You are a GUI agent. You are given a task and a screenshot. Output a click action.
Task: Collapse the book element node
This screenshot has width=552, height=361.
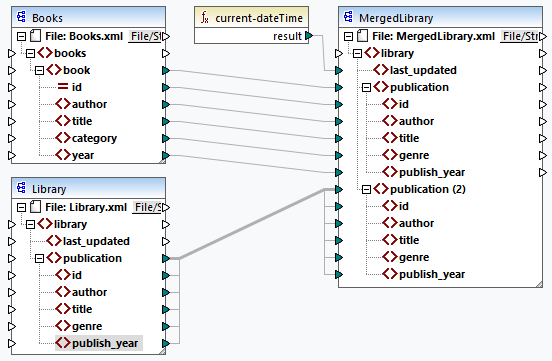point(39,70)
